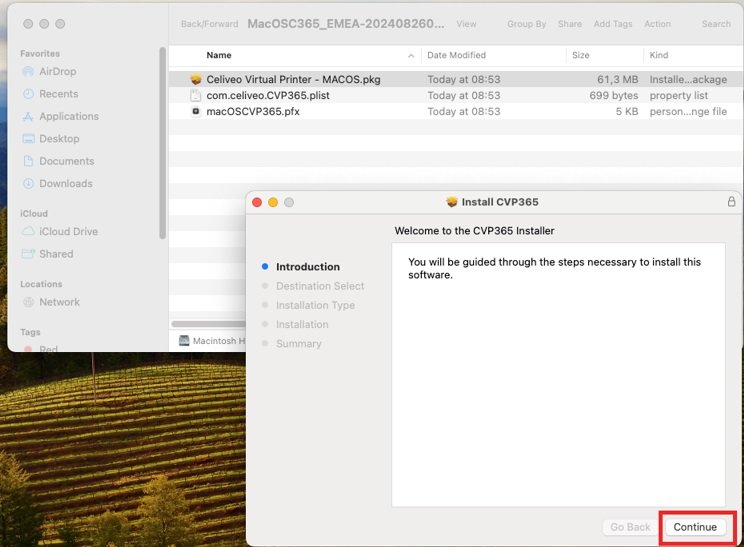Select macOSCVP365.pfx file in Finder
Viewport: 744px width, 547px height.
pos(456,111)
